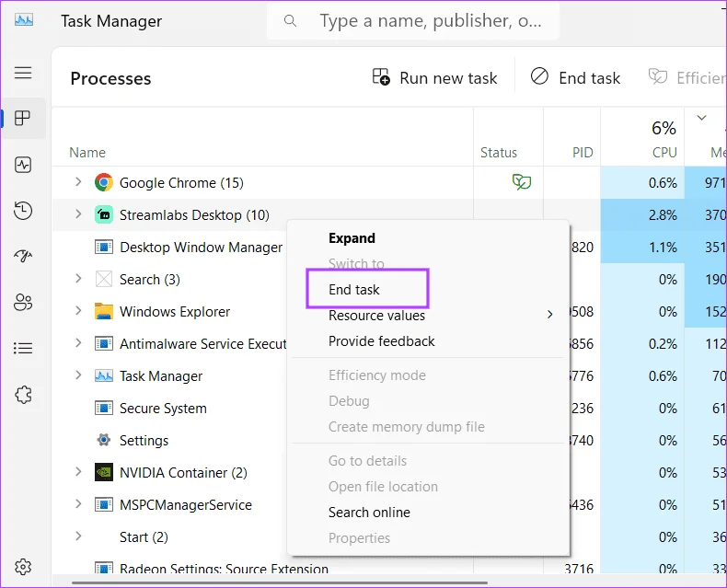Click the horizontal scrollbar at the bottom
The height and width of the screenshot is (588, 727).
tap(280, 582)
